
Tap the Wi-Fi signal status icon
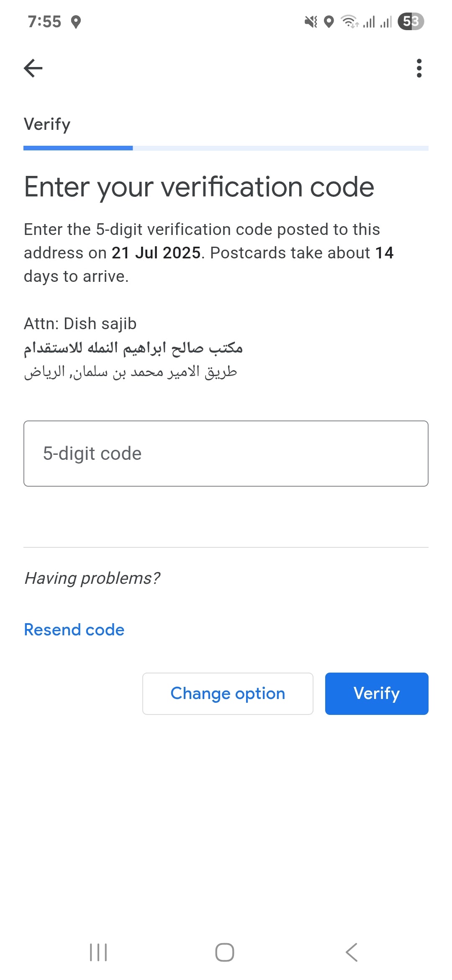(349, 21)
